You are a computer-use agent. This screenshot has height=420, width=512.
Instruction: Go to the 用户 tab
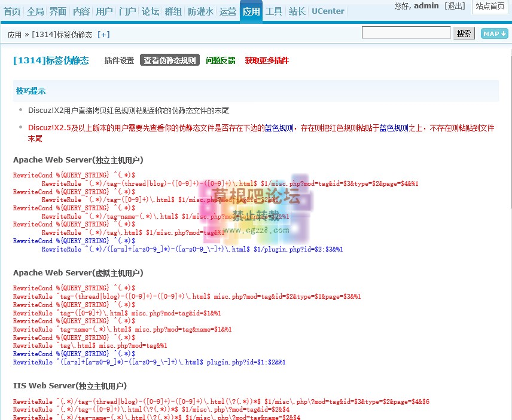pos(104,11)
